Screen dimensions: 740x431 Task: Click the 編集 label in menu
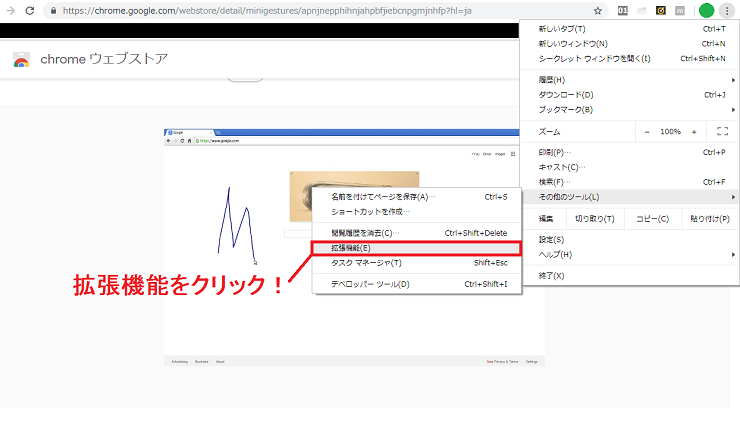[546, 219]
